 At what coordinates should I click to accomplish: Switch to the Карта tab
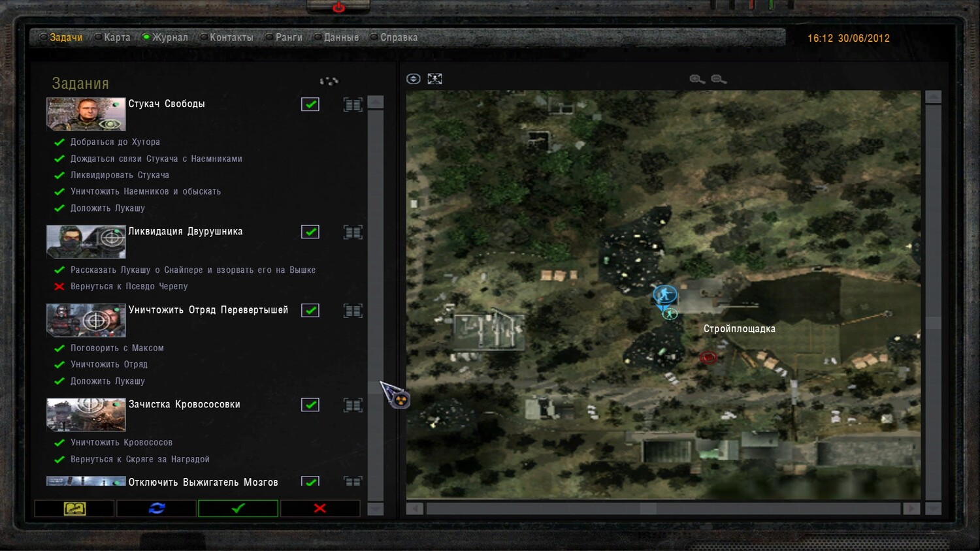point(116,38)
